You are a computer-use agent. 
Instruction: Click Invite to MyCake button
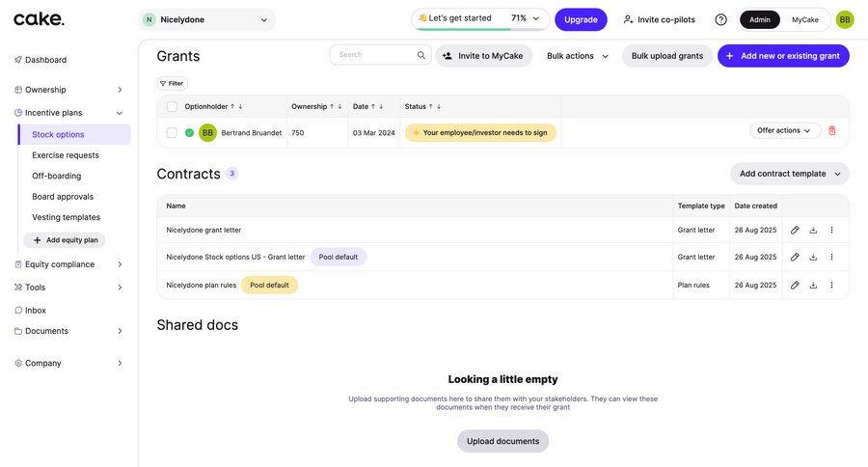[484, 56]
